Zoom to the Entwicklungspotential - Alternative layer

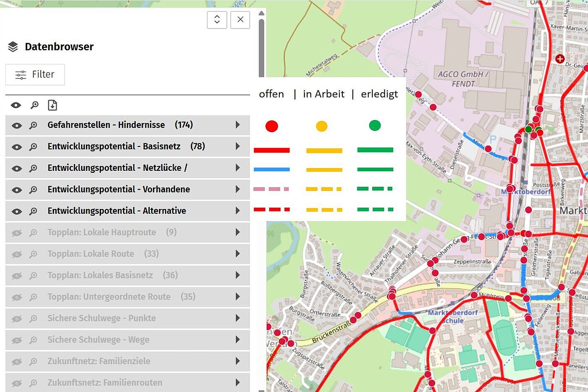point(33,212)
